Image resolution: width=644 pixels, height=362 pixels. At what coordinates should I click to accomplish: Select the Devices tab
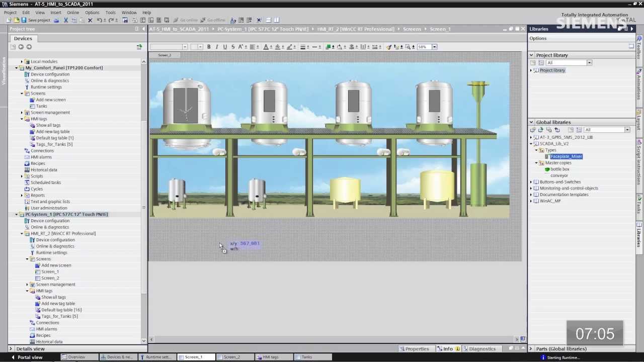coord(23,38)
